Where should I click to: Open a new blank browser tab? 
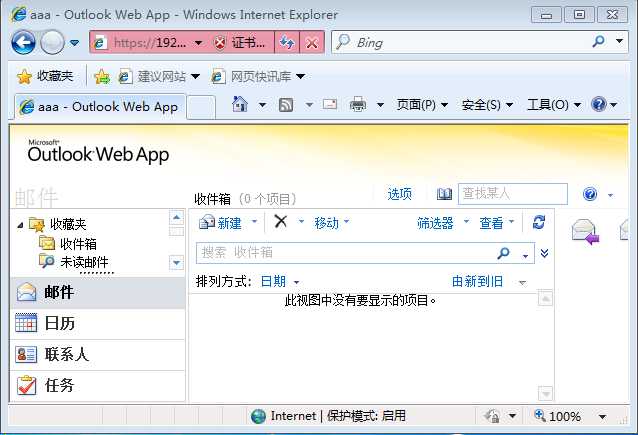point(201,107)
